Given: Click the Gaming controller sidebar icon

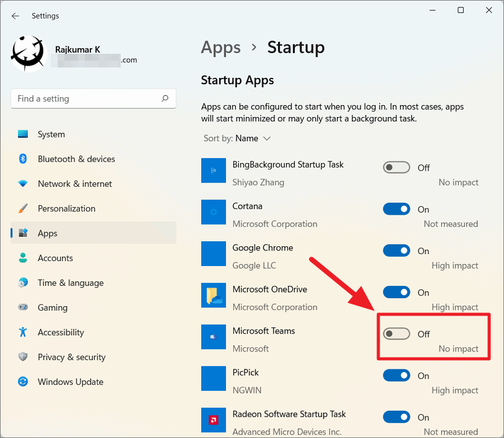Looking at the screenshot, I should [22, 307].
